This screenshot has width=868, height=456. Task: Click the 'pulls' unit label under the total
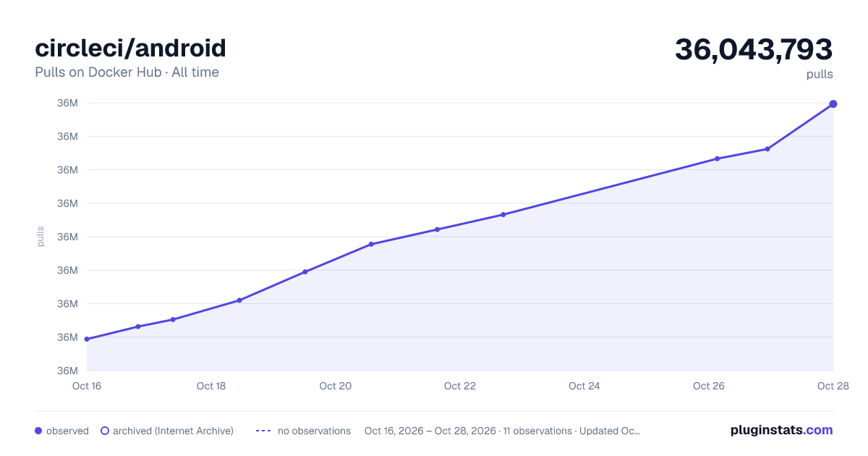point(820,74)
